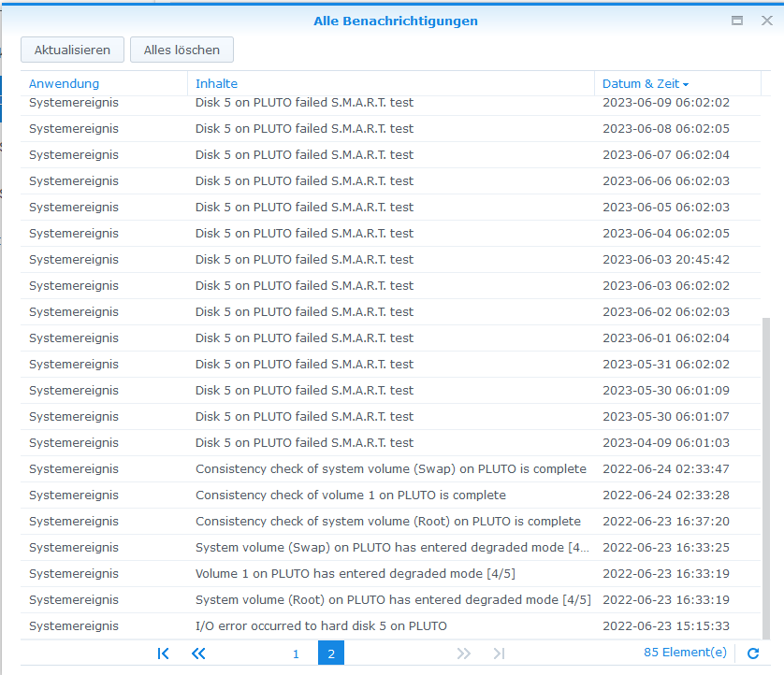Select Consistency check of volume 1 row
The width and height of the screenshot is (784, 675).
390,495
